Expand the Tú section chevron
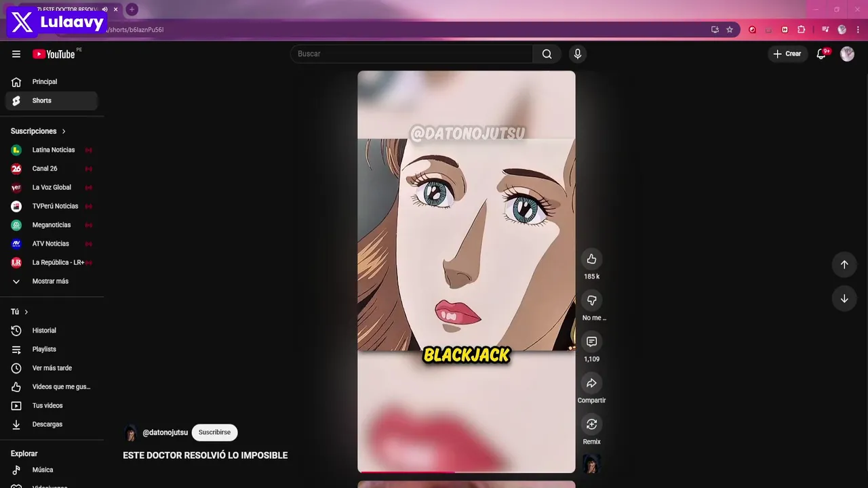Viewport: 868px width, 488px height. coord(26,312)
